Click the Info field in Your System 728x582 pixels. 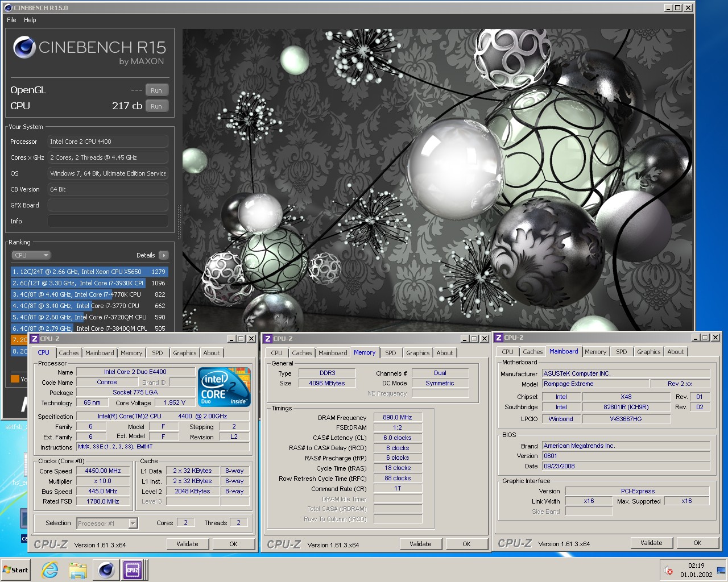(108, 221)
